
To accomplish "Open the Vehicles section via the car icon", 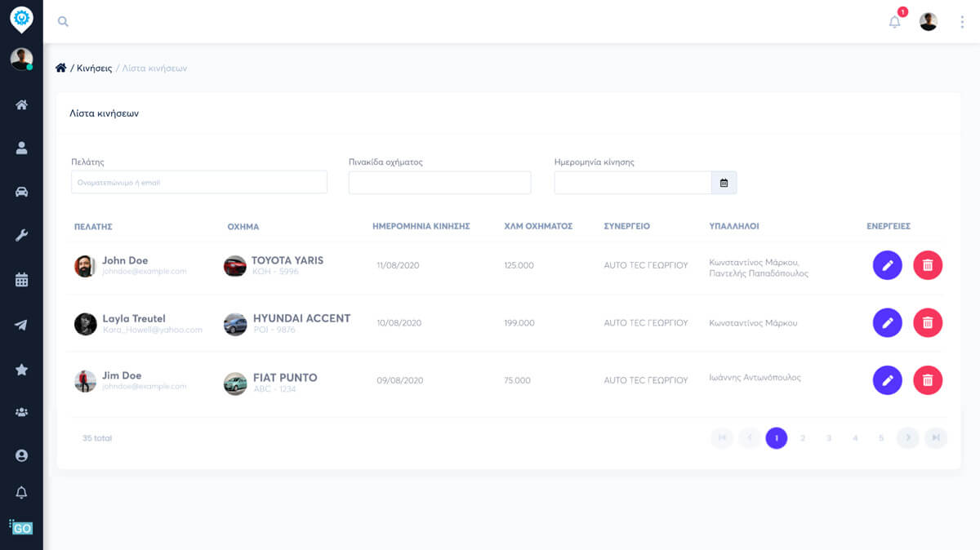I will 21,192.
